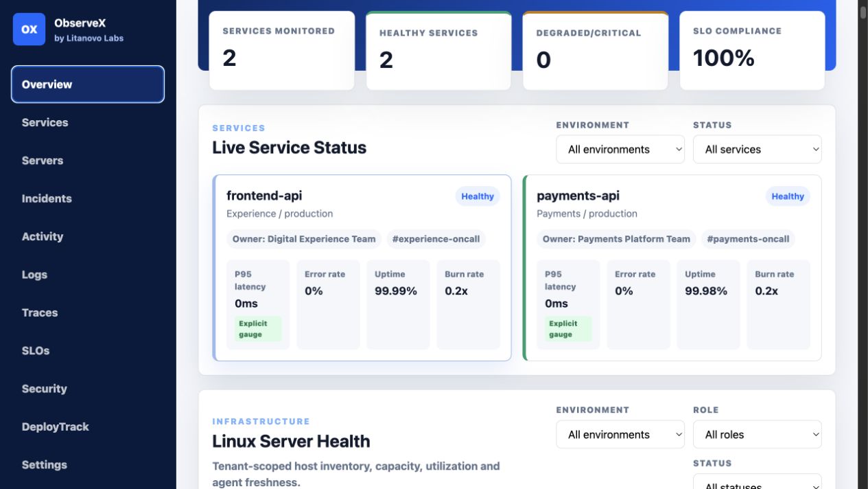
Task: Click the frontend-api Uptime 99.99% tile
Action: pyautogui.click(x=398, y=304)
